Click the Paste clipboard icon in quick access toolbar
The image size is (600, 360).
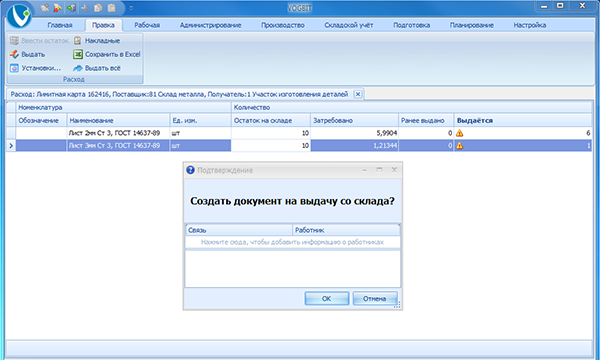(111, 8)
